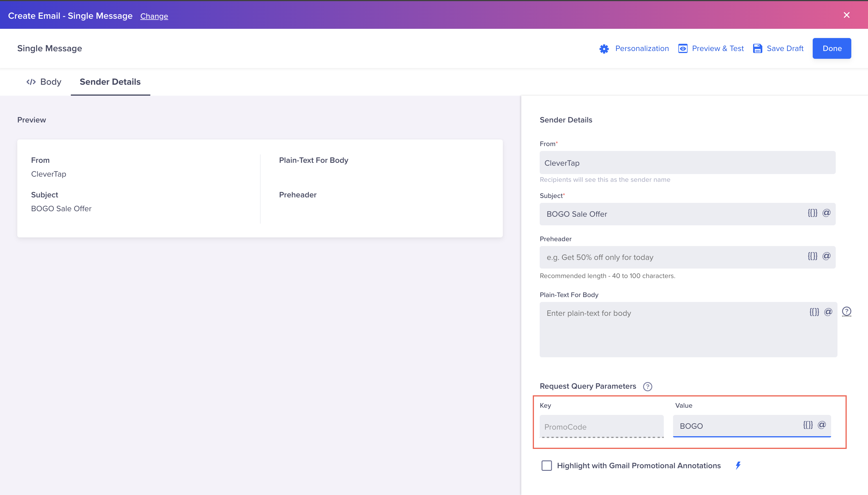Click the preview Subject text BOGO Sale Offer
This screenshot has width=868, height=495.
click(61, 208)
